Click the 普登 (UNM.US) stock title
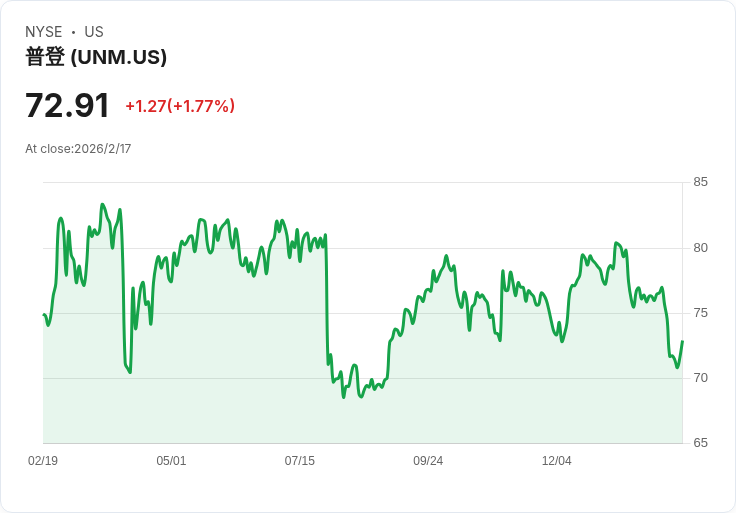736x513 pixels. (x=96, y=57)
